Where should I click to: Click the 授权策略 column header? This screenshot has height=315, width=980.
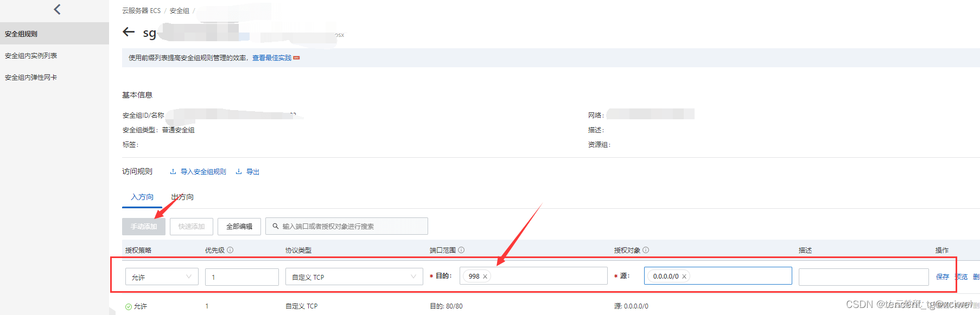tap(138, 250)
